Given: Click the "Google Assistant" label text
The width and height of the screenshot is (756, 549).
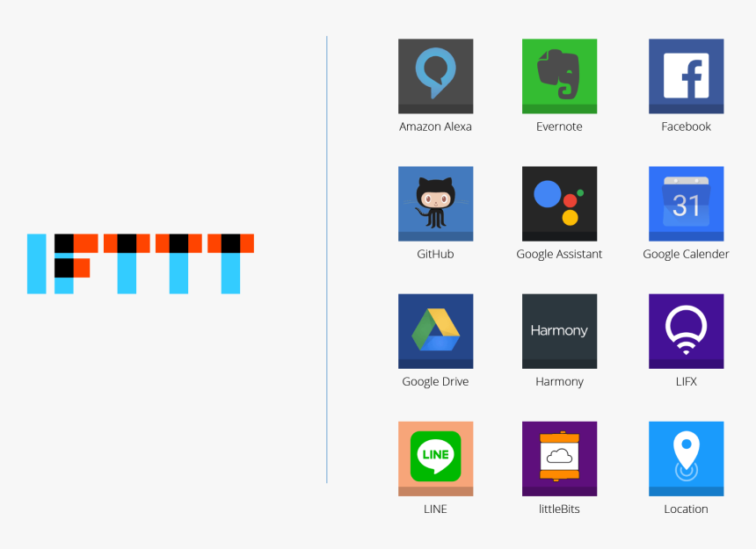Looking at the screenshot, I should (559, 254).
